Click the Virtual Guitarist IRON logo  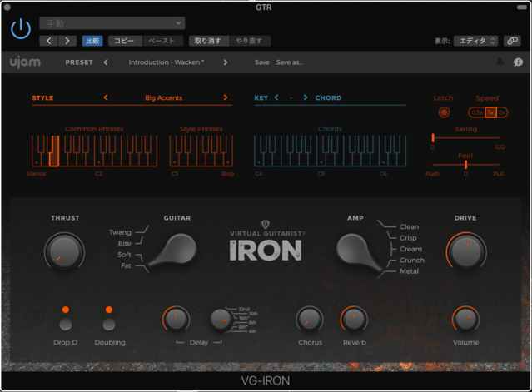pos(266,241)
